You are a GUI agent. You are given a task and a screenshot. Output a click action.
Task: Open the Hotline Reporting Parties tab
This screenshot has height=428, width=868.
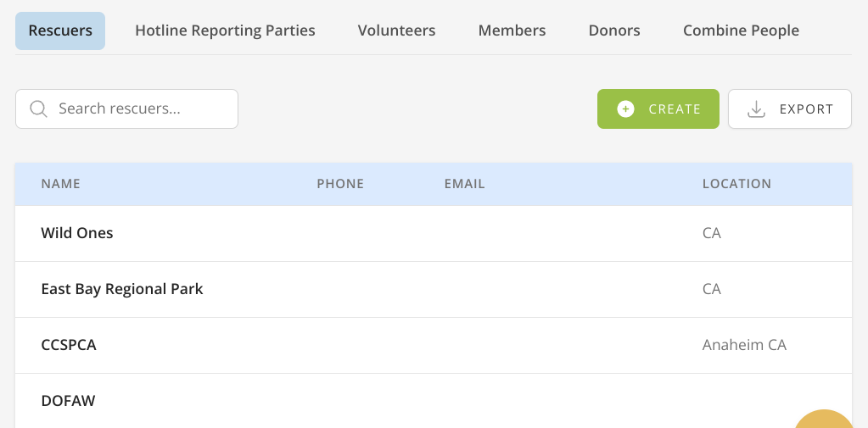tap(225, 31)
